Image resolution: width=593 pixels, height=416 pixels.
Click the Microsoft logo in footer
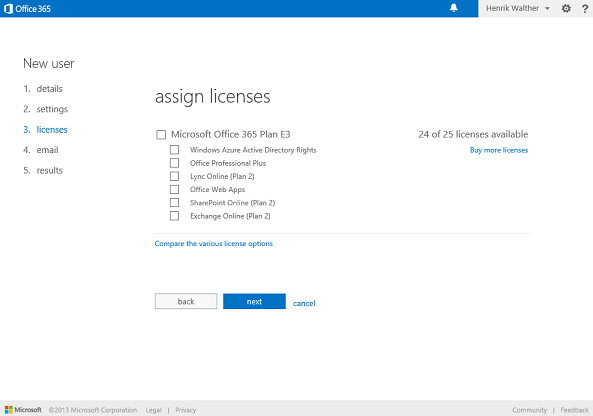[x=23, y=410]
